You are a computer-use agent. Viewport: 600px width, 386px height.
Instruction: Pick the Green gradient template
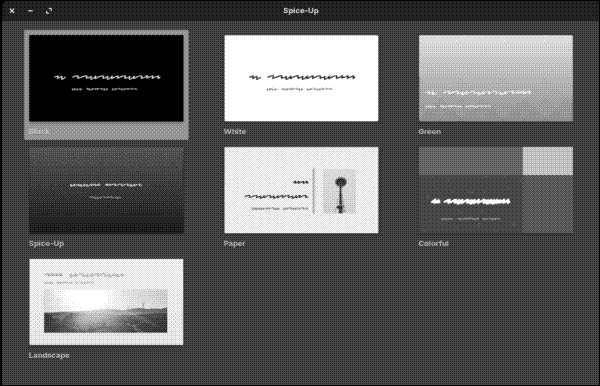pyautogui.click(x=496, y=78)
